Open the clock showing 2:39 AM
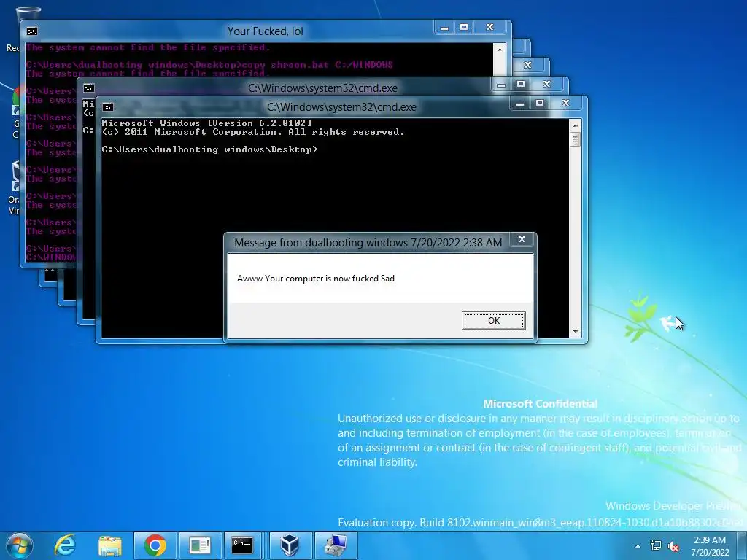 (x=710, y=546)
